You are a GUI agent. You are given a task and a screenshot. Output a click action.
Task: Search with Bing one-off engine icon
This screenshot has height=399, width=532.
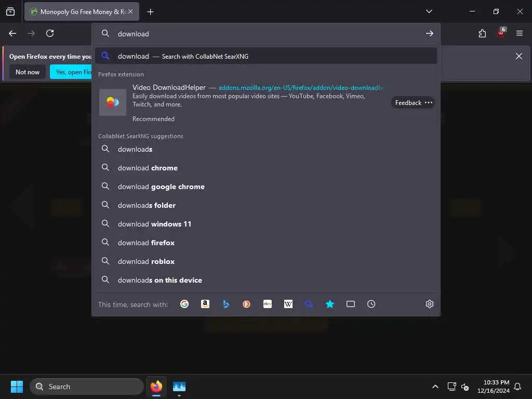click(x=226, y=304)
